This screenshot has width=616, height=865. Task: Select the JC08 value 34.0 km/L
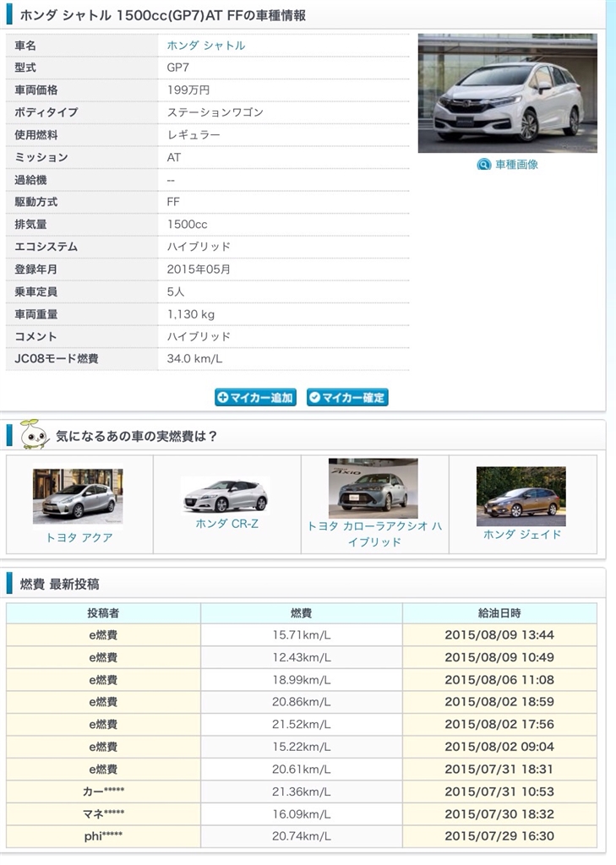195,358
